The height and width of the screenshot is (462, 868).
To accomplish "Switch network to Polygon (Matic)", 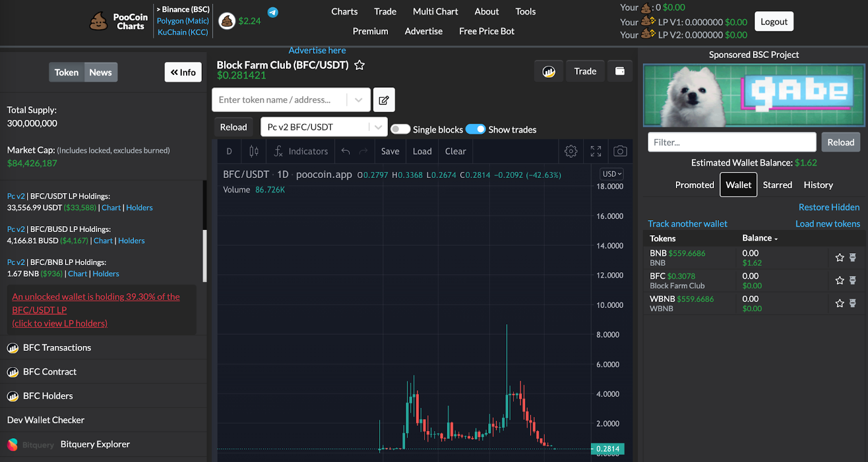I will [x=183, y=21].
